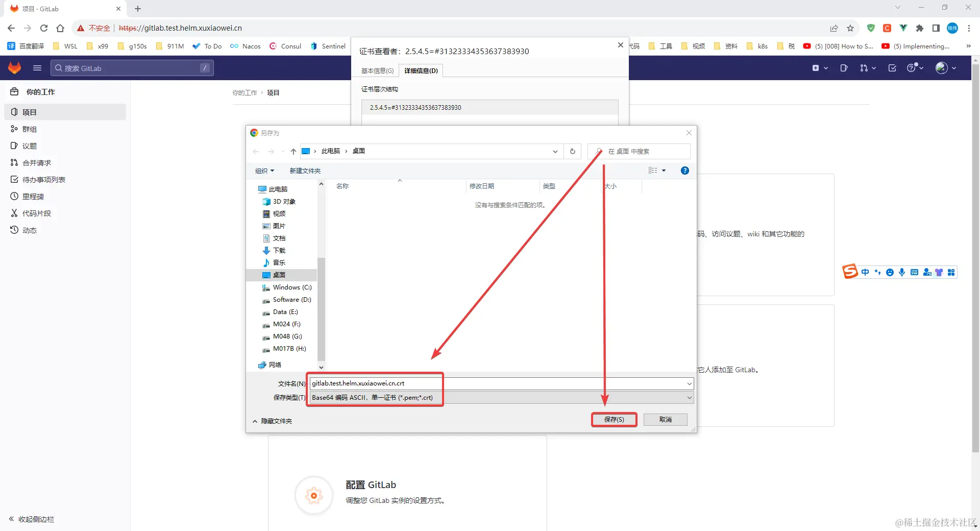Open Sogou emoji smiley icon
This screenshot has height=531, width=980.
tap(890, 272)
